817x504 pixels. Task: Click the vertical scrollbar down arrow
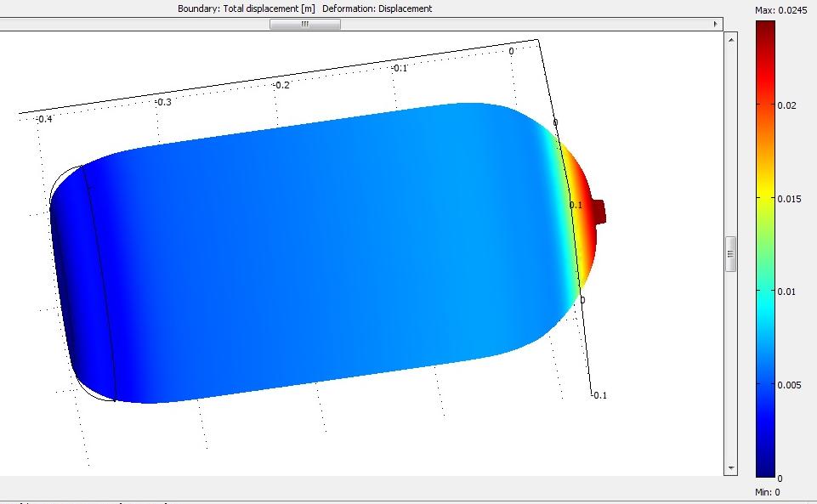[x=731, y=468]
